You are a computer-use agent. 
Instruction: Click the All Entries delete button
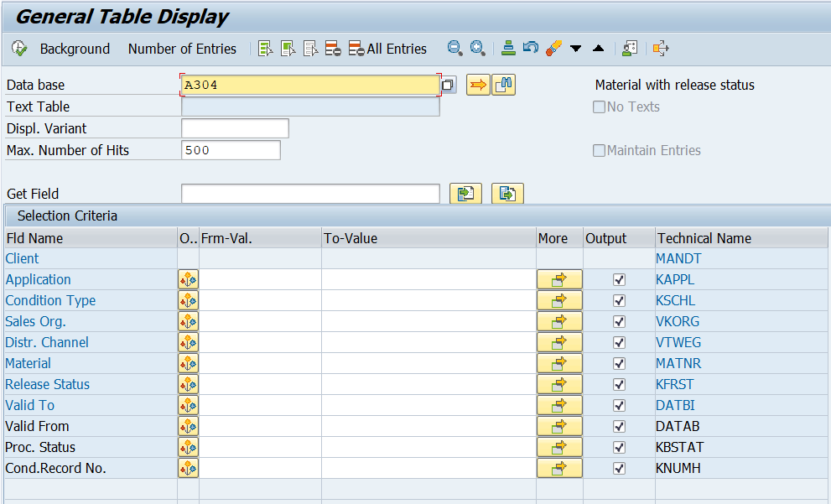click(387, 49)
